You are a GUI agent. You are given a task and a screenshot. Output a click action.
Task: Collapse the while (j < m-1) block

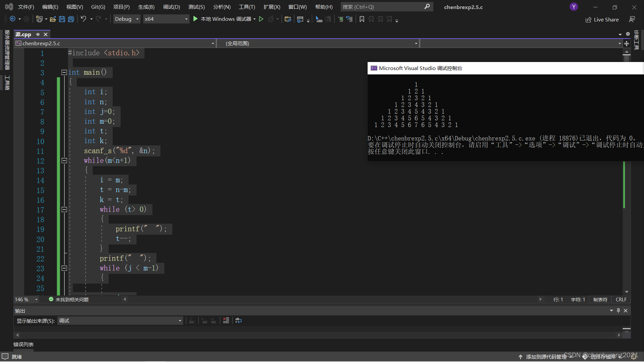click(x=64, y=268)
